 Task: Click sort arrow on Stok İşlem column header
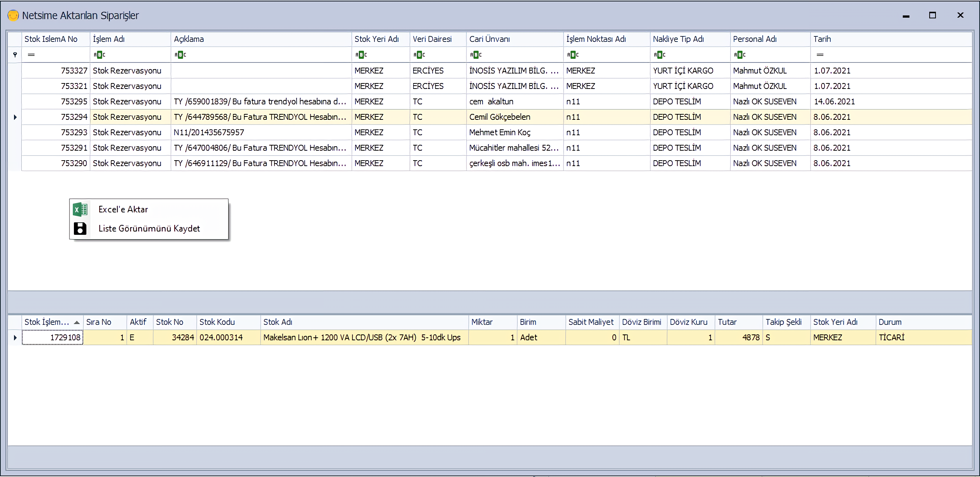point(77,322)
